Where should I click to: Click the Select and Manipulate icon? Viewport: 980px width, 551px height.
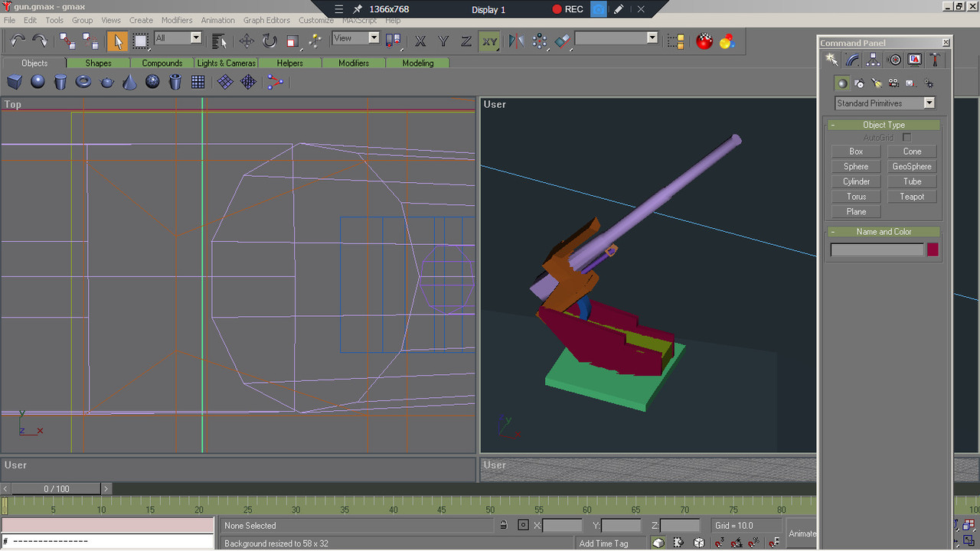pyautogui.click(x=315, y=41)
